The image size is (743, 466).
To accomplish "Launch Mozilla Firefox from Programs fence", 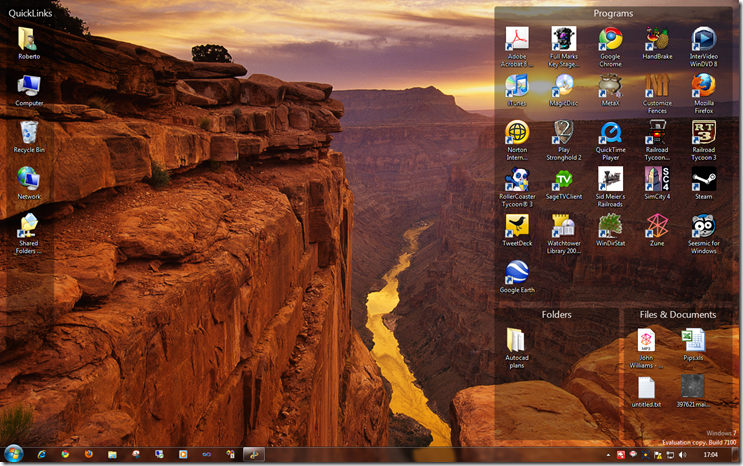I will [704, 86].
